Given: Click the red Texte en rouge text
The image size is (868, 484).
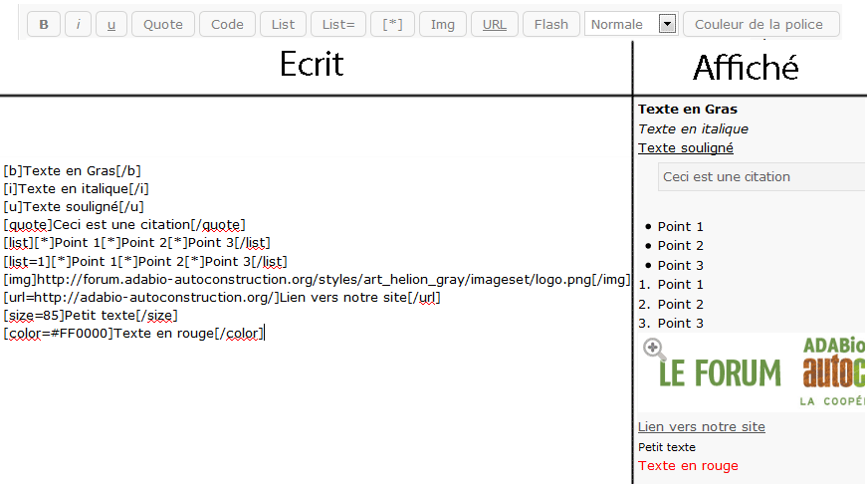Looking at the screenshot, I should (x=688, y=466).
